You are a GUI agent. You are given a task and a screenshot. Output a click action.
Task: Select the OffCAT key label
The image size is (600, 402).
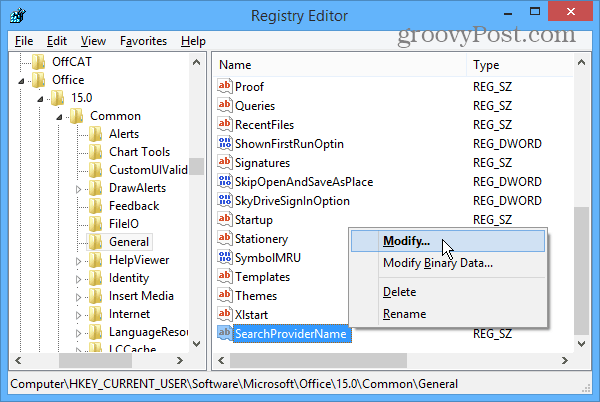72,62
